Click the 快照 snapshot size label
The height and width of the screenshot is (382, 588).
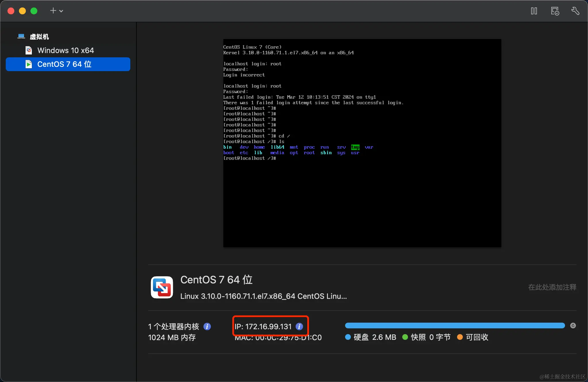coord(418,337)
